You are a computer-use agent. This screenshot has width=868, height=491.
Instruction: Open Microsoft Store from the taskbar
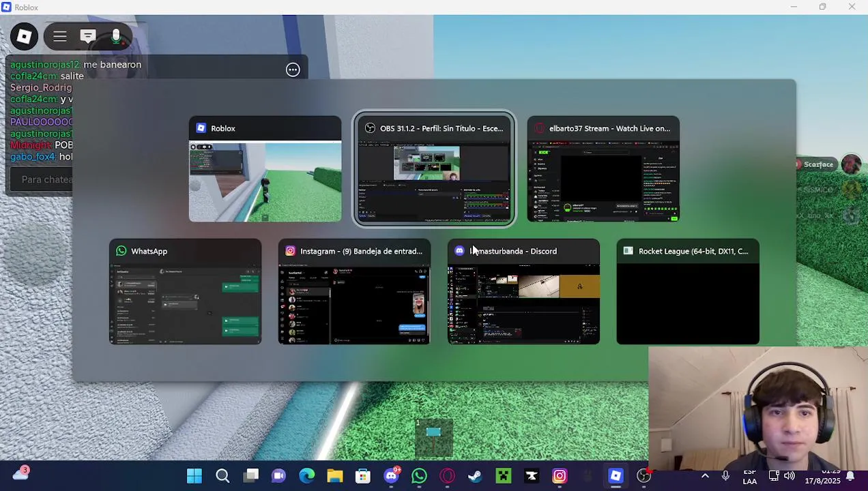362,476
